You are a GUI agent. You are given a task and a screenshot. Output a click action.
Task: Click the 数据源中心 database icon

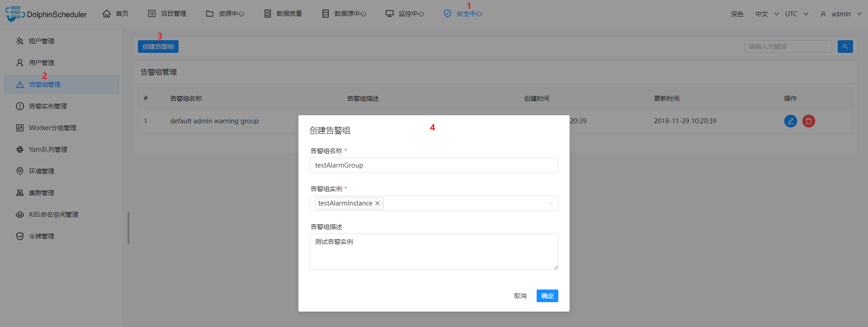(x=325, y=14)
